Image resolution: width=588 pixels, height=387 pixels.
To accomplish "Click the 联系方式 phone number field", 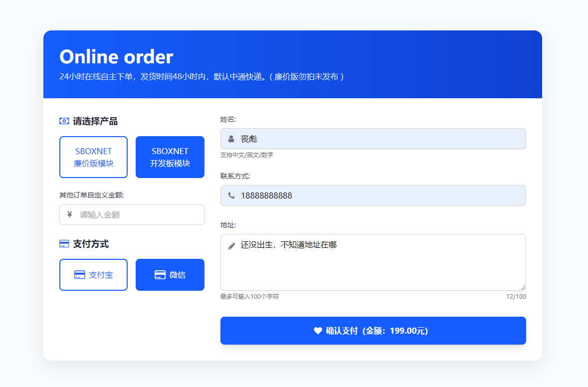I will pos(373,195).
